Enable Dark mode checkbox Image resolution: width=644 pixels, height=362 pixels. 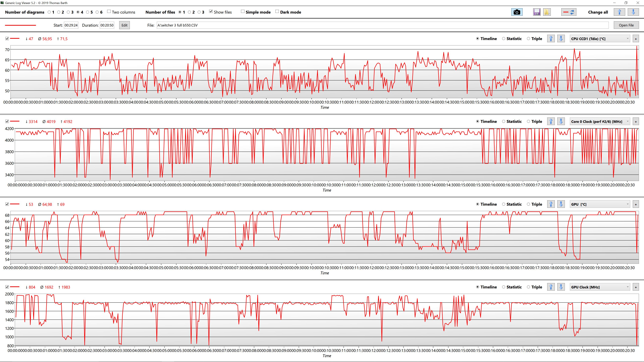[277, 12]
